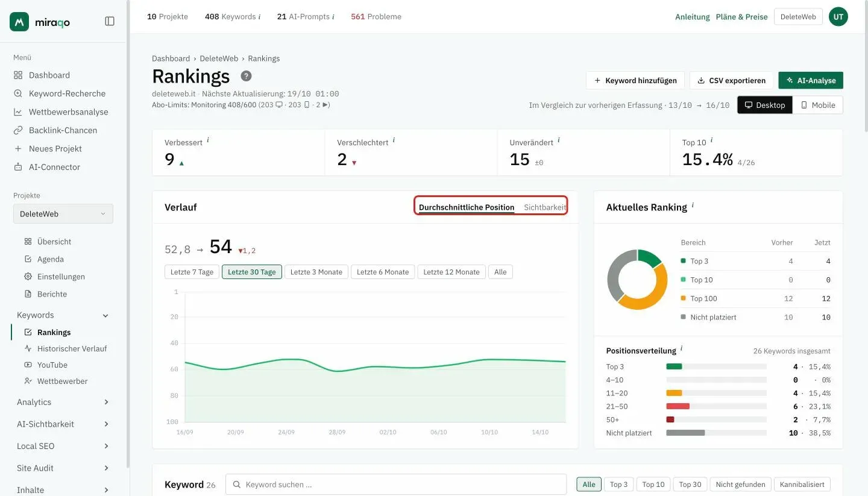Select the Letzte 12 Monate range
The height and width of the screenshot is (496, 868).
point(451,272)
